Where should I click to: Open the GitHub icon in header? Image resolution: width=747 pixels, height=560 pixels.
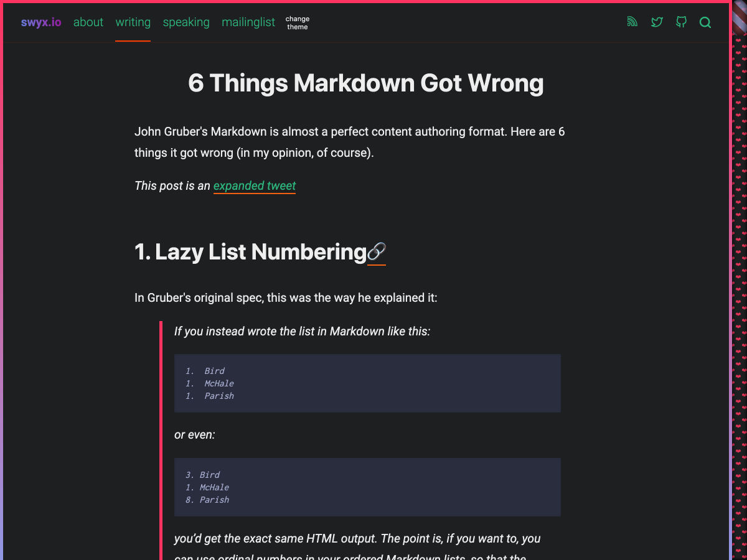click(681, 22)
